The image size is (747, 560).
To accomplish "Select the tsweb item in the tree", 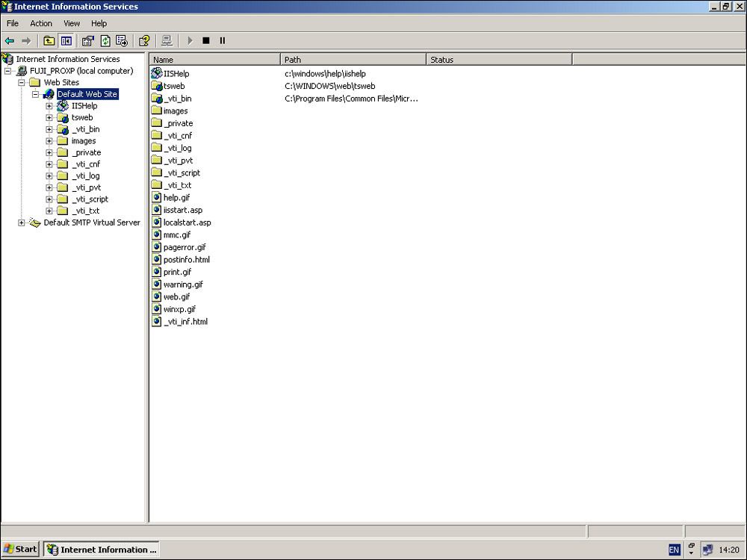I will [81, 117].
